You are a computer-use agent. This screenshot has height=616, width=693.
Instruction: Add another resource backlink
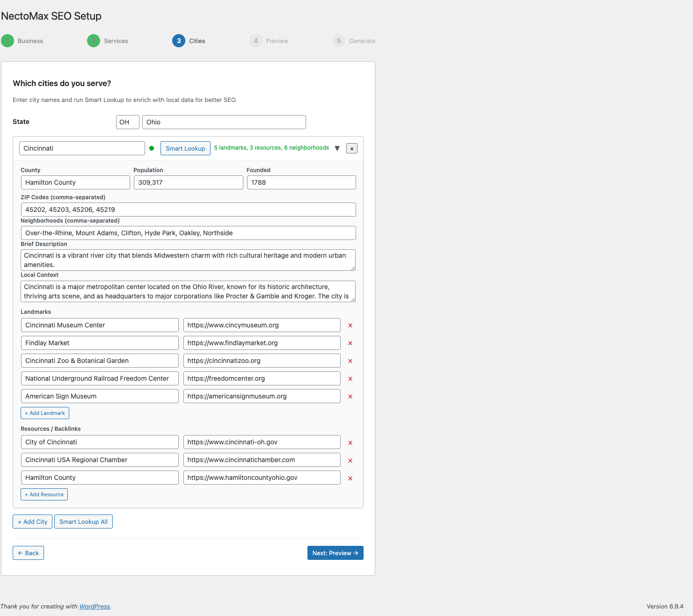coord(44,494)
